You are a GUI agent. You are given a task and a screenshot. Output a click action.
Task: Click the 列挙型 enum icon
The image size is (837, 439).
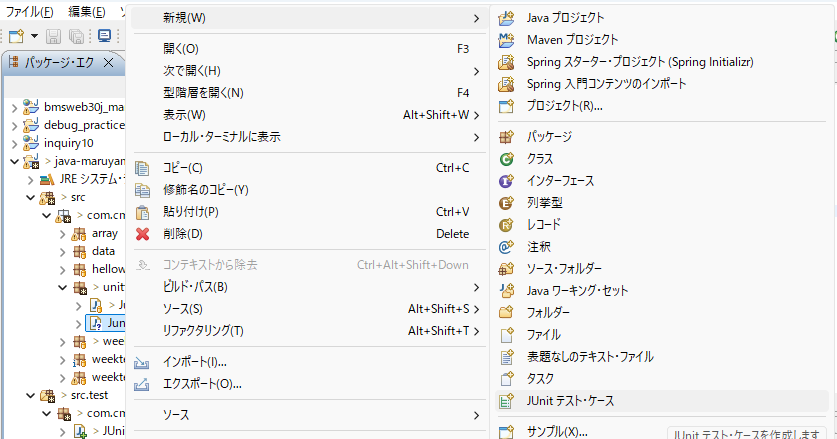[x=507, y=203]
